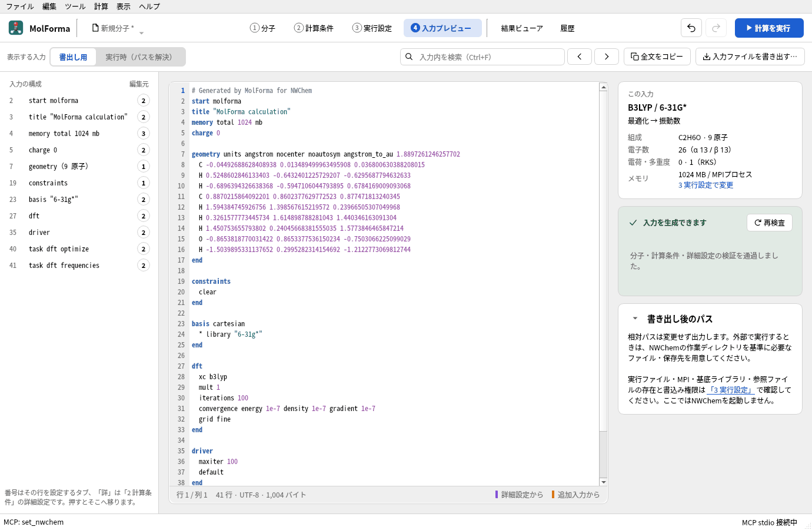Click badge 2 beside basis 6-31g* row

(x=143, y=200)
